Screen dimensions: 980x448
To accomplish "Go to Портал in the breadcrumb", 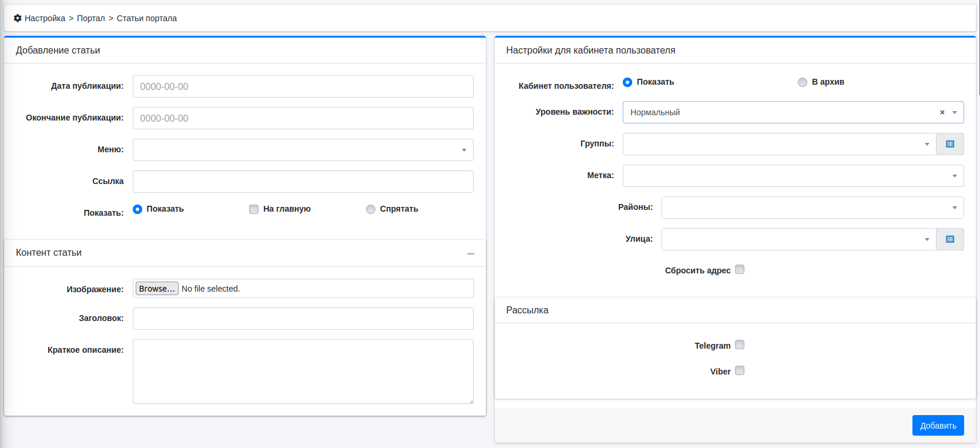I will point(90,18).
